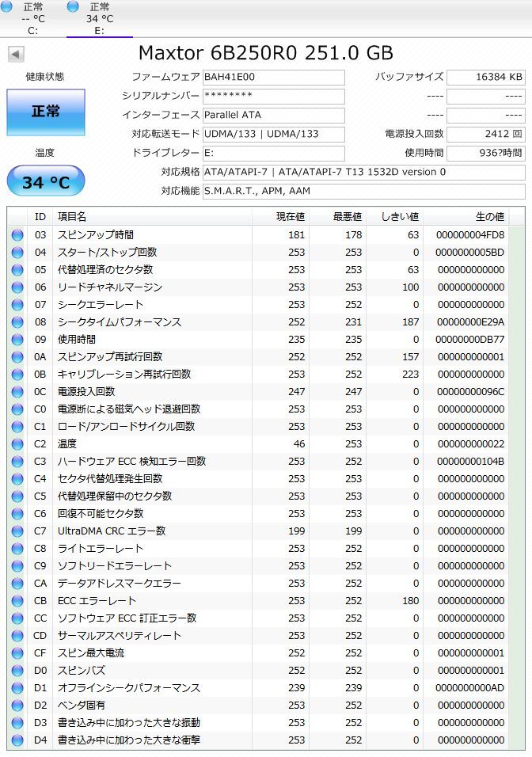532x757 pixels.
Task: Click the power-on count 2412 回 field
Action: 485,134
